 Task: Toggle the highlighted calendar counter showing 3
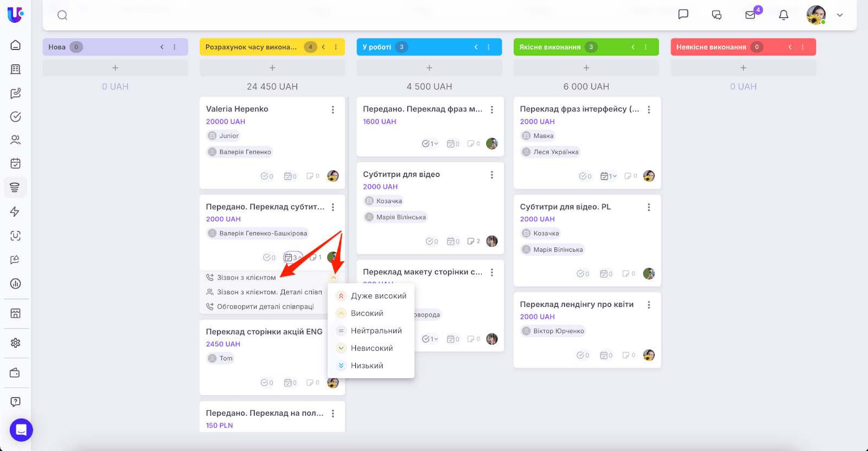tap(293, 257)
